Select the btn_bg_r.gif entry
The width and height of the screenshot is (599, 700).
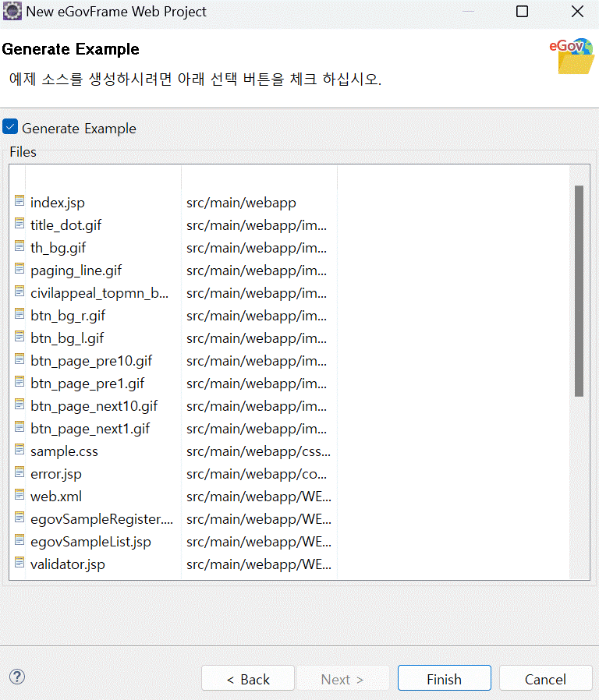[68, 316]
